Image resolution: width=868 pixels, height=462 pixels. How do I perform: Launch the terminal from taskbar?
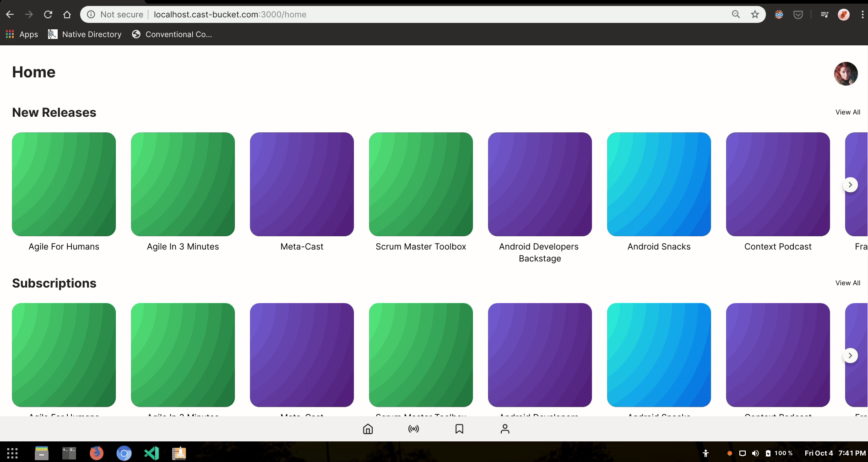pyautogui.click(x=69, y=453)
